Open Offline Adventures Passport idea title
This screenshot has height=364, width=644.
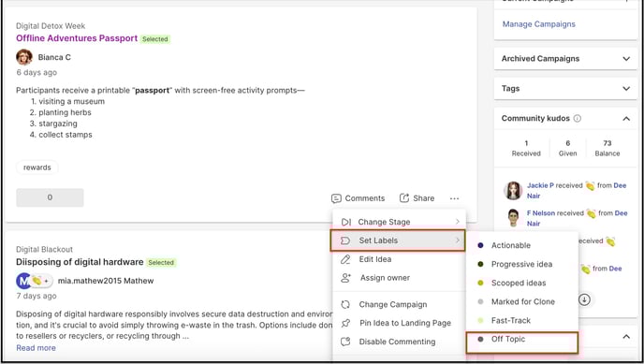(x=77, y=38)
